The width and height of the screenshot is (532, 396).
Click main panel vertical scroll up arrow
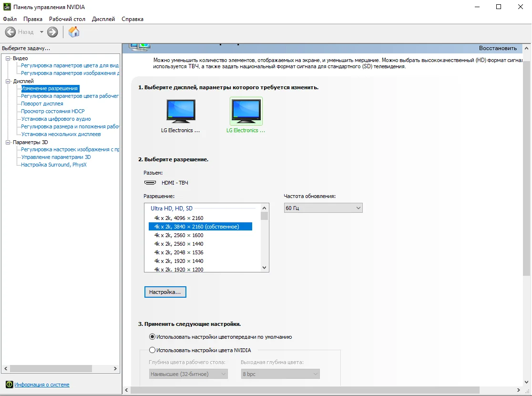point(527,48)
